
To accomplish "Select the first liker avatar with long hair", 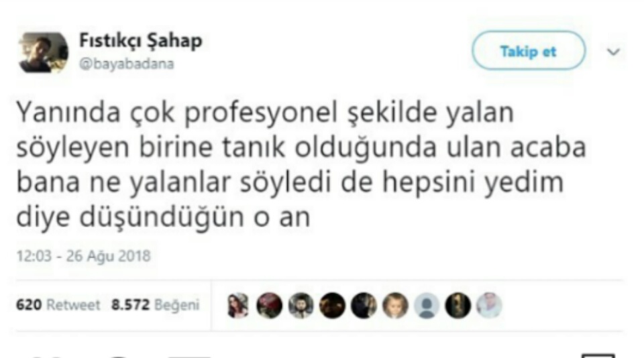I will coord(238,306).
